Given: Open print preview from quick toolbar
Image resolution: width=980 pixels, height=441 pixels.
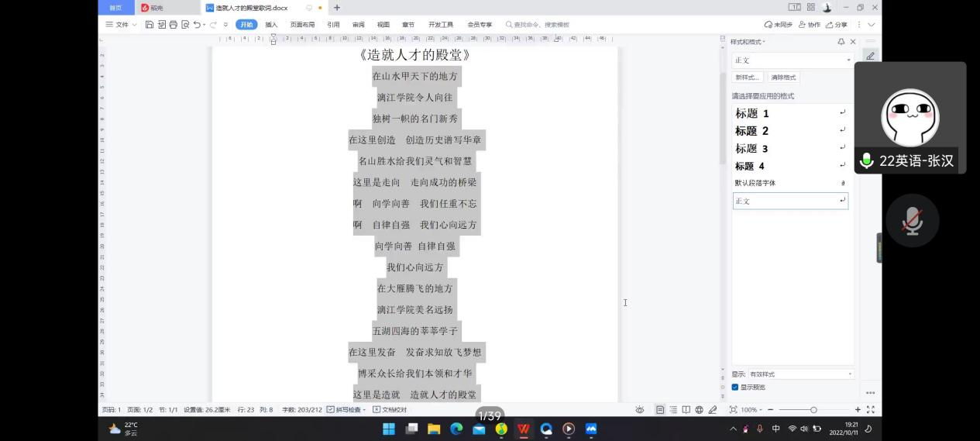Looking at the screenshot, I should point(185,25).
